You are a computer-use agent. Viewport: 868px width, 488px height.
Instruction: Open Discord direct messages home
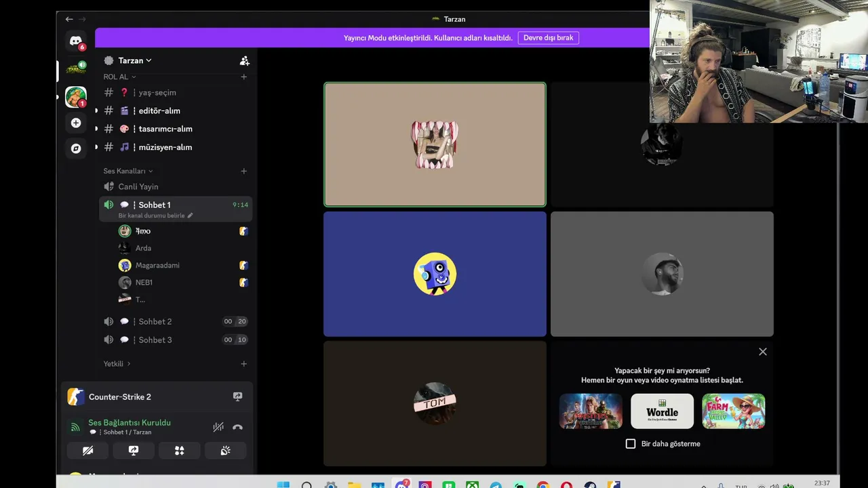[x=76, y=41]
